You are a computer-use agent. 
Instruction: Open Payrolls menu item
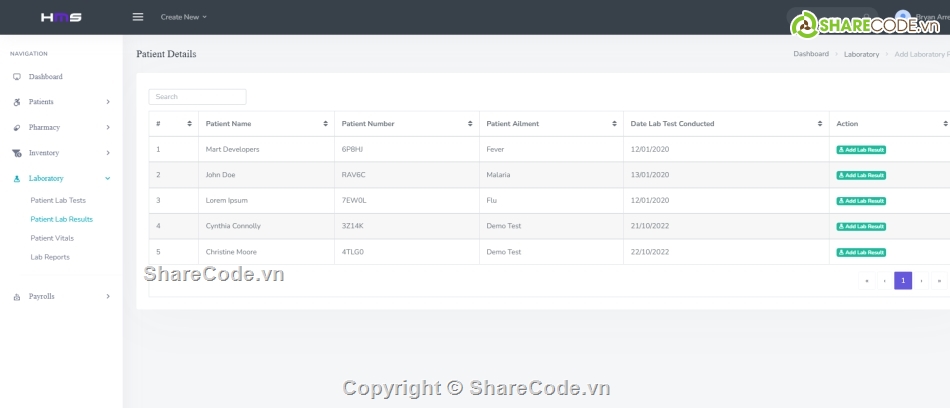pos(42,296)
